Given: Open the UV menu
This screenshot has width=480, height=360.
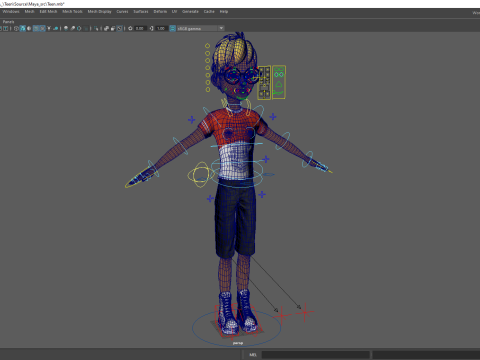Looking at the screenshot, I should click(x=174, y=12).
